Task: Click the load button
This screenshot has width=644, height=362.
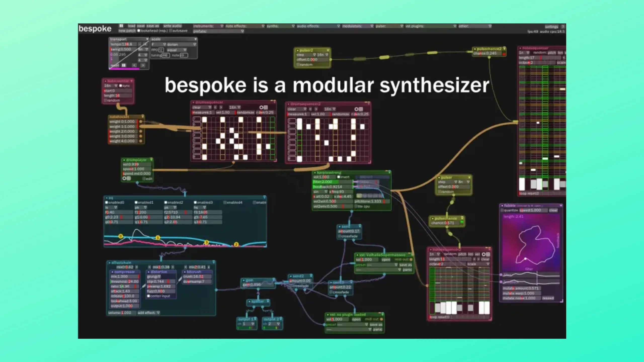Action: tap(131, 26)
